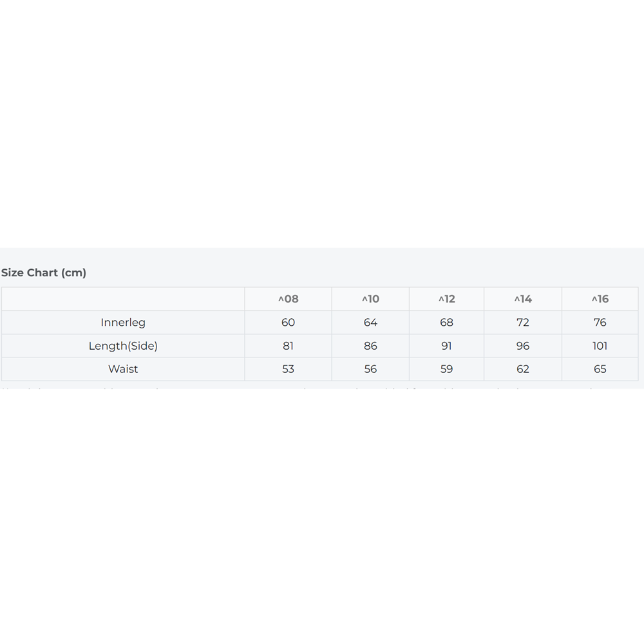The height and width of the screenshot is (644, 644).
Task: Select the ^14 size column header
Action: pos(523,299)
